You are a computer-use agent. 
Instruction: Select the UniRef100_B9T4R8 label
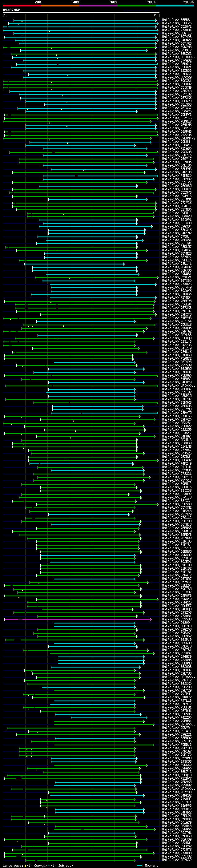(x=176, y=37)
